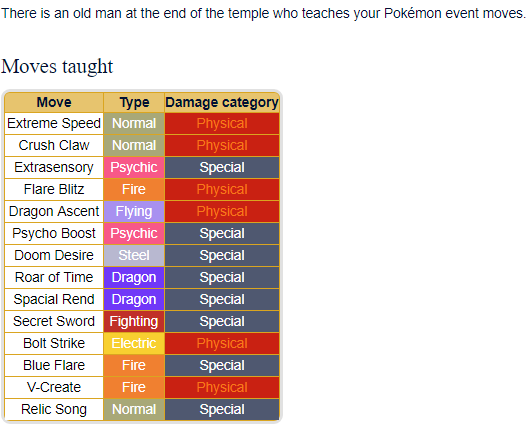529x427 pixels.
Task: Open the Roar of Time entry
Action: (54, 277)
